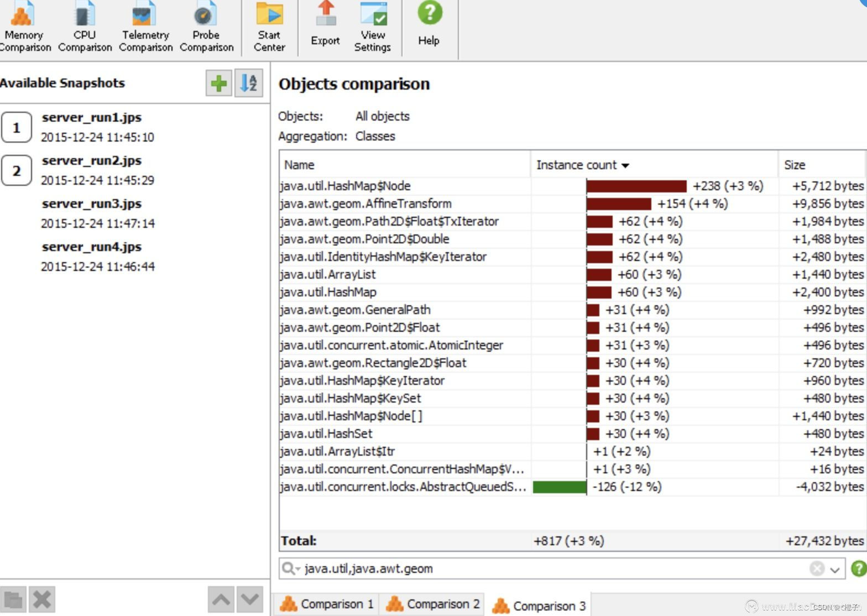Click the Total size +27,432 bytes
The image size is (867, 616).
(x=824, y=541)
